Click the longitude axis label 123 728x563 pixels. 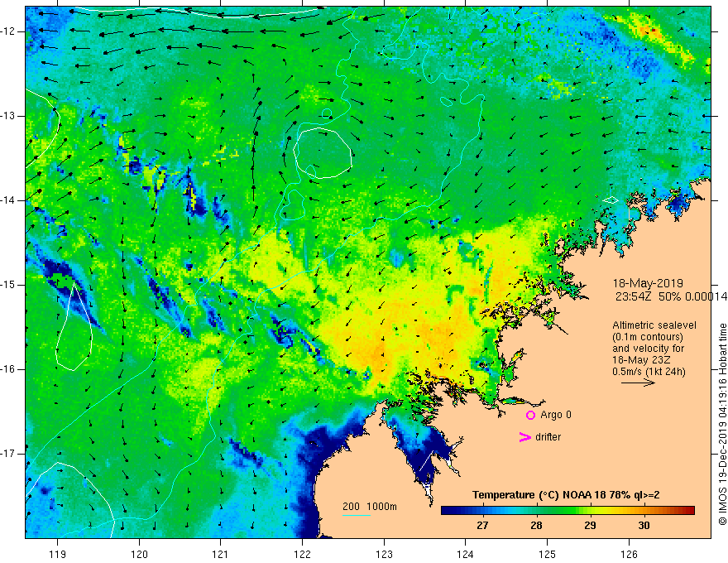coord(384,554)
